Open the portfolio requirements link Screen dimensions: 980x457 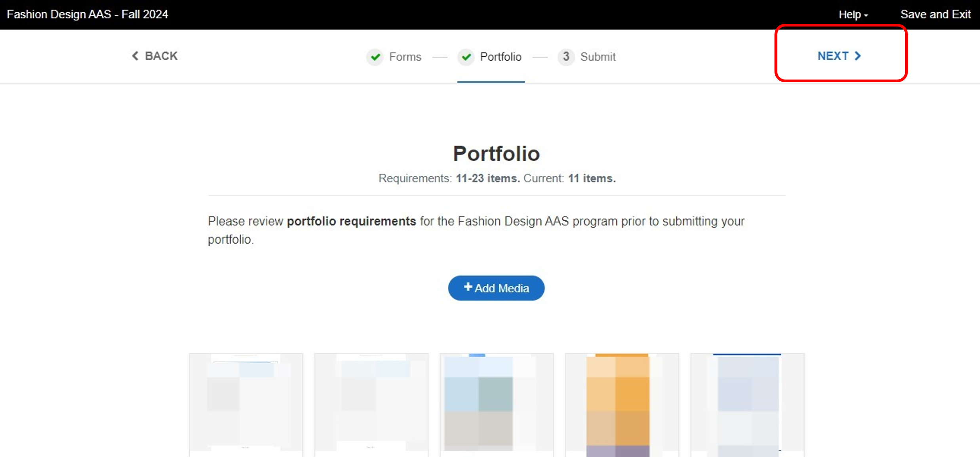(x=351, y=221)
